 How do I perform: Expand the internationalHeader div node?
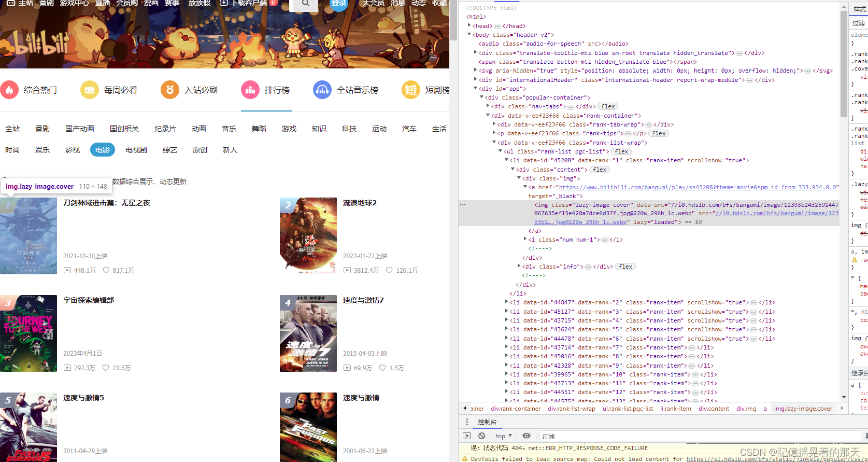pos(476,79)
